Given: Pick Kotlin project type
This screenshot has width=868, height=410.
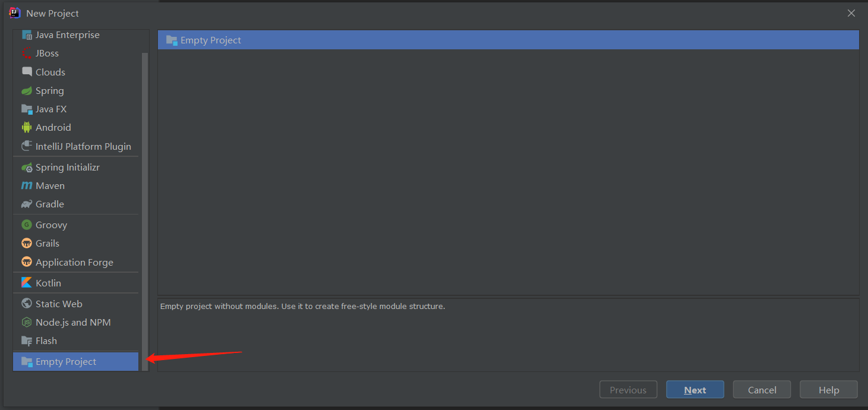Looking at the screenshot, I should pyautogui.click(x=76, y=283).
